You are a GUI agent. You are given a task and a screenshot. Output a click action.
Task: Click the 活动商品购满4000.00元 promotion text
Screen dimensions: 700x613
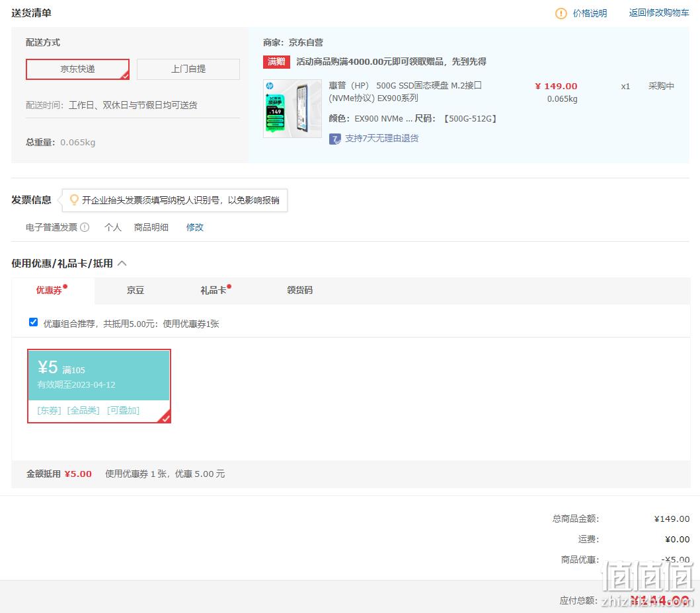pos(391,61)
